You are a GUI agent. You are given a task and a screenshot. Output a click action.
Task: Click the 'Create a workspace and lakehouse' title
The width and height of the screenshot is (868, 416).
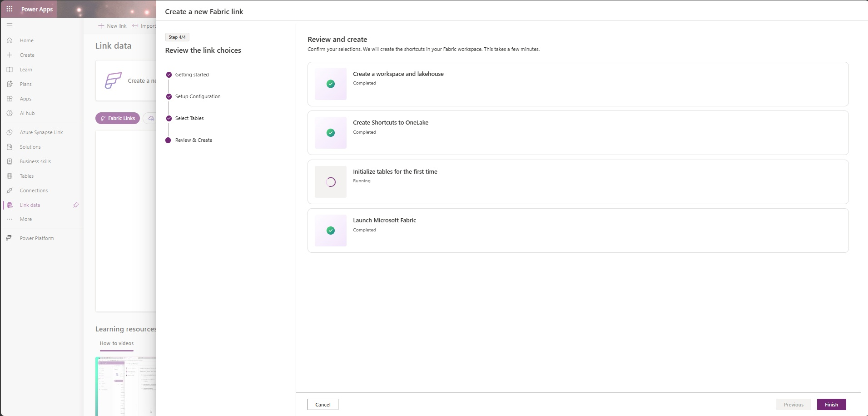coord(398,74)
